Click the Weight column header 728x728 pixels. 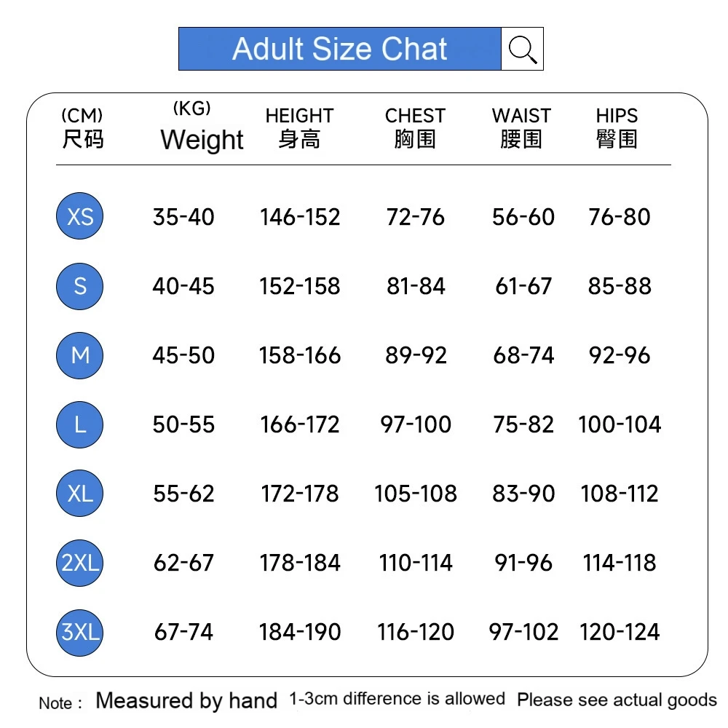201,138
